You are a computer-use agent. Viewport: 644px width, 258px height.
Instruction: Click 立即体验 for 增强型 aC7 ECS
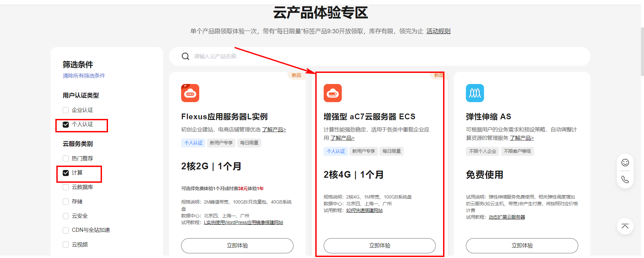[379, 246]
